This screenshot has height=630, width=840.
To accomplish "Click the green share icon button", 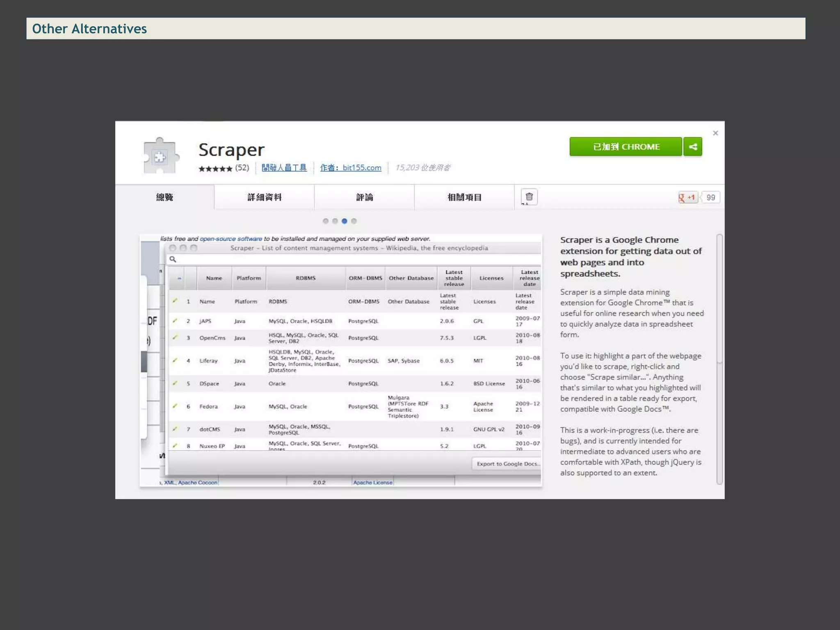I will coord(692,147).
